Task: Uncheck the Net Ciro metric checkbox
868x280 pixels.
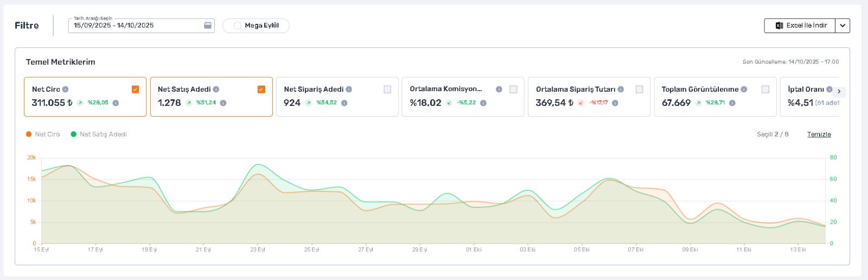Action: [136, 90]
